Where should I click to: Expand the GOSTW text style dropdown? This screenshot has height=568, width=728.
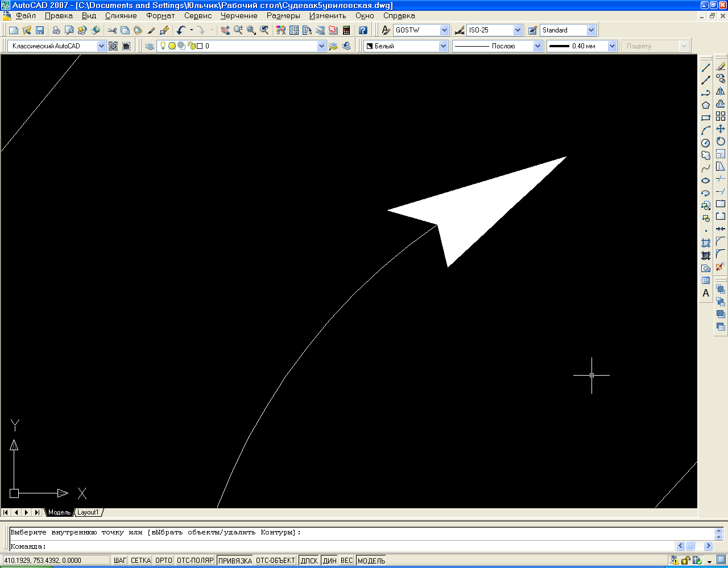point(444,30)
